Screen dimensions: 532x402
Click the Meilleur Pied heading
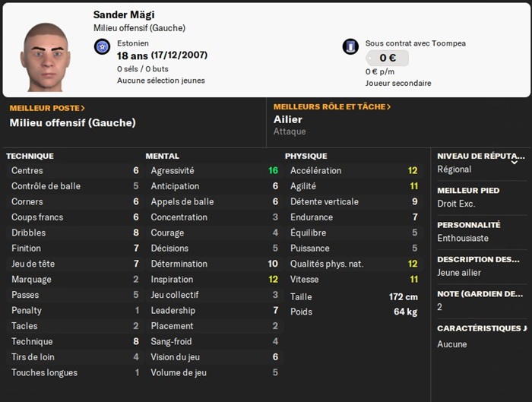[x=468, y=190]
